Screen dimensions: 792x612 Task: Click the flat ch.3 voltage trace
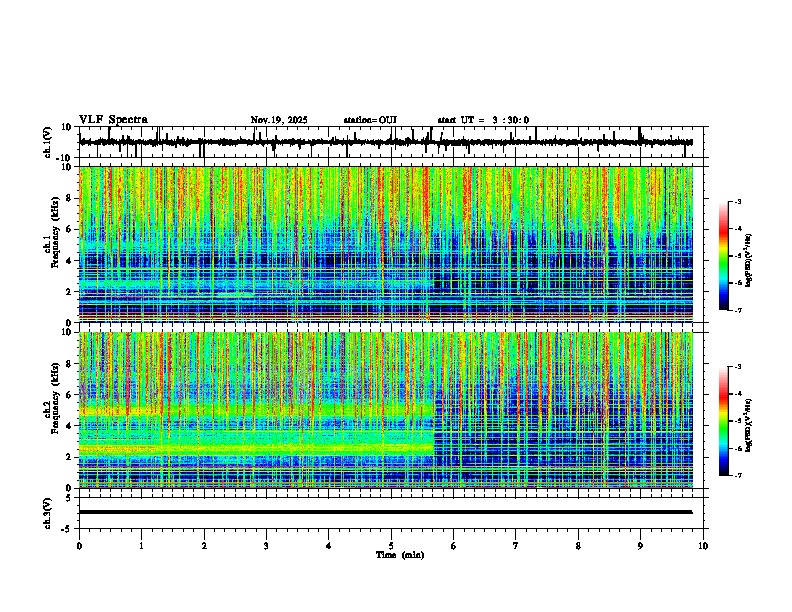pyautogui.click(x=385, y=512)
